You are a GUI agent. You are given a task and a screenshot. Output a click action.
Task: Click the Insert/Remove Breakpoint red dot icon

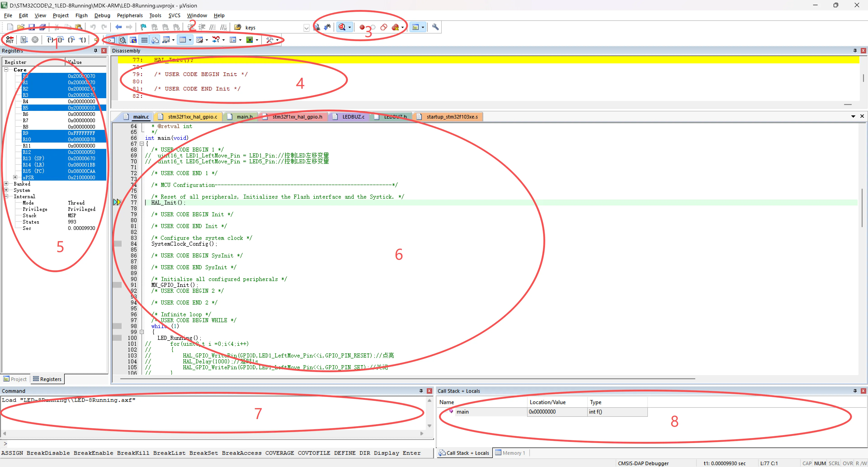[362, 27]
